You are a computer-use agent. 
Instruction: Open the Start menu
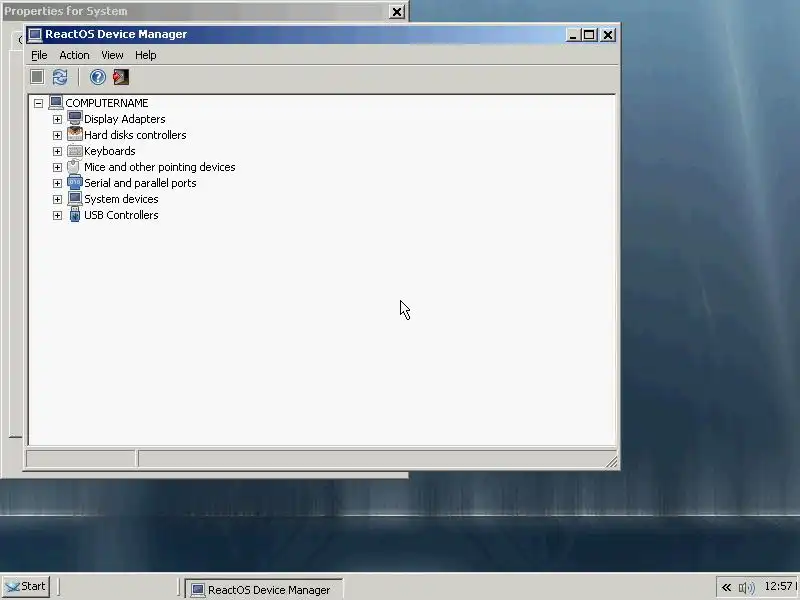[x=26, y=586]
